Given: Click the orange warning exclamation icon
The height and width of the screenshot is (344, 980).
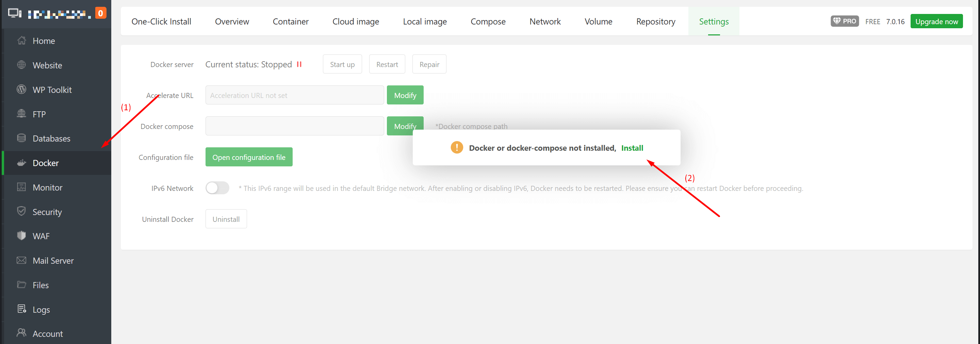Looking at the screenshot, I should pos(457,147).
